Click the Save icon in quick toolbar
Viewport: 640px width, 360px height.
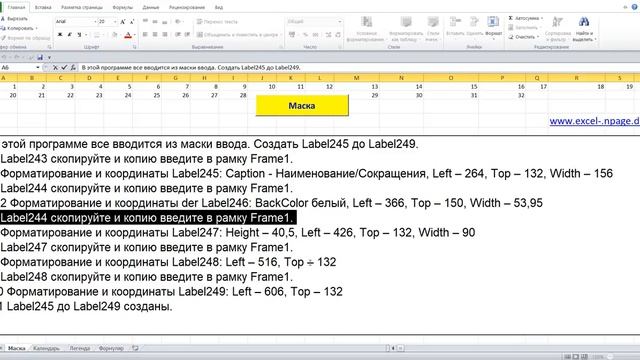(40, 58)
